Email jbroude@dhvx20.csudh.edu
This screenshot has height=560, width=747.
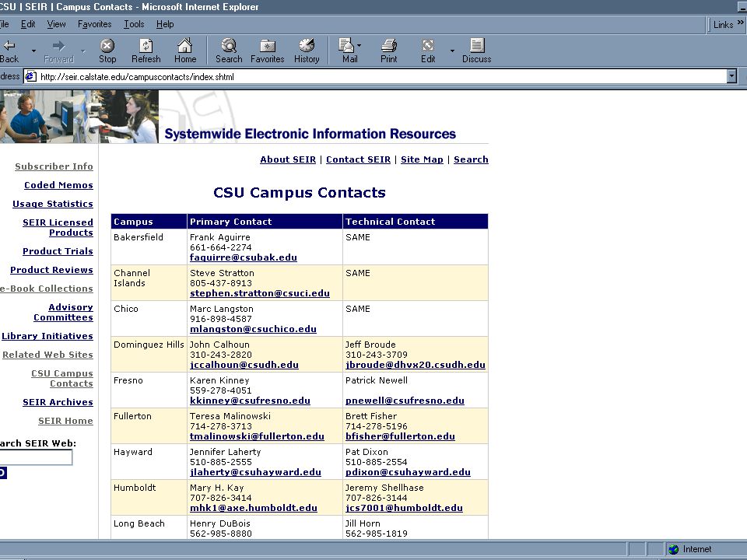coord(416,365)
